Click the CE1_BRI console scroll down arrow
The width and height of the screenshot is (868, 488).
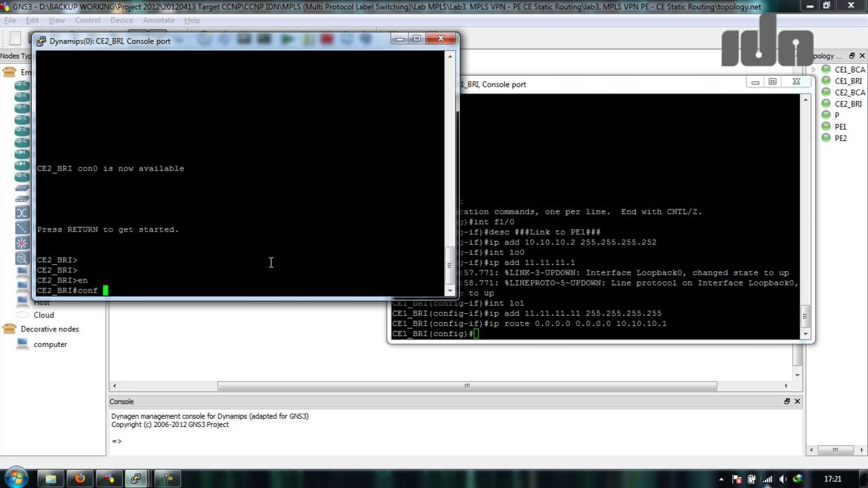(806, 333)
